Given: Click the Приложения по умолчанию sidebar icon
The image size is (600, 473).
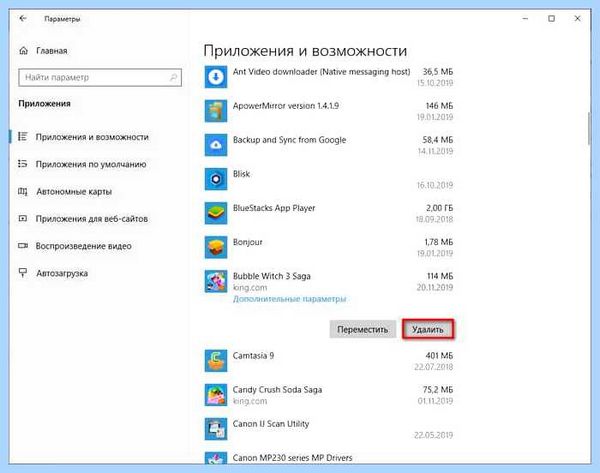Looking at the screenshot, I should point(23,164).
